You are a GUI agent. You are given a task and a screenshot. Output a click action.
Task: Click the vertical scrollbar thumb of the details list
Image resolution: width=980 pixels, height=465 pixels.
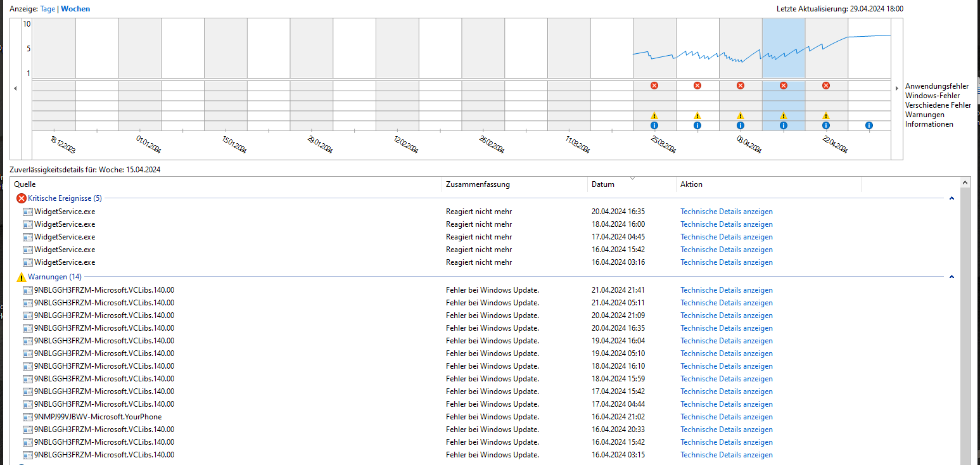[965, 326]
